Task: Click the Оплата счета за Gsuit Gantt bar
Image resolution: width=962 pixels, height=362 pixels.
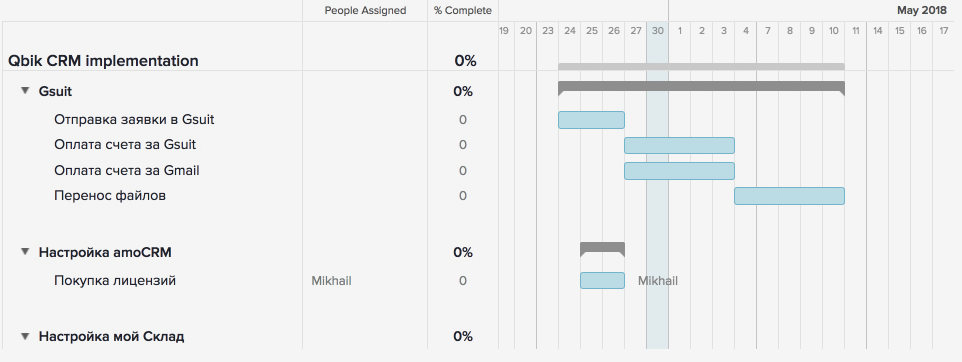Action: tap(679, 145)
